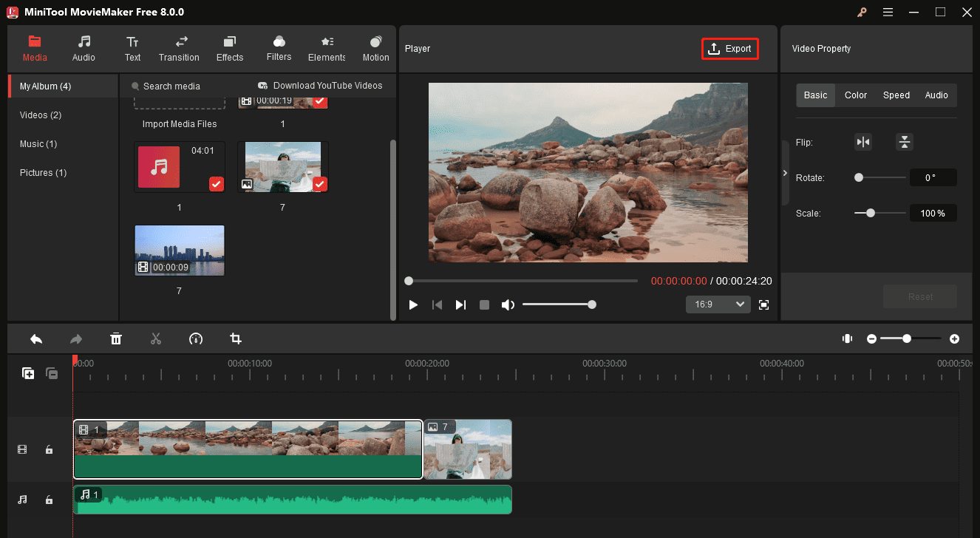Open the hamburger menu in title bar

(x=888, y=12)
